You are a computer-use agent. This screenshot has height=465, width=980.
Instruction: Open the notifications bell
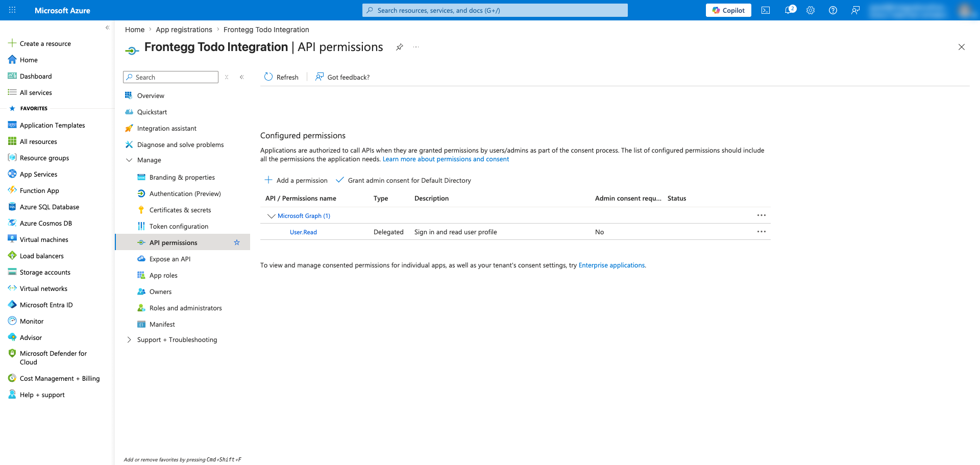click(x=789, y=10)
